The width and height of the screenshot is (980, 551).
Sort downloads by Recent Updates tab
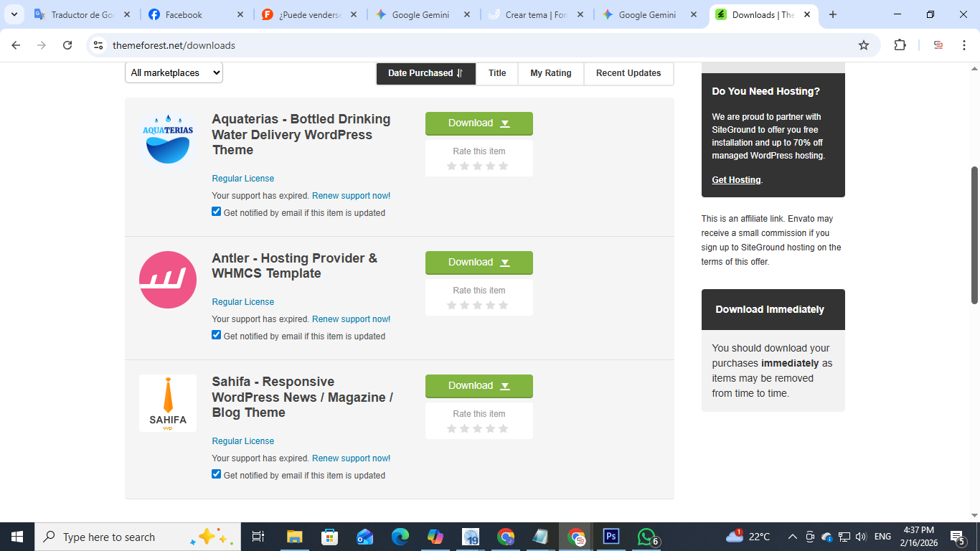click(x=628, y=73)
